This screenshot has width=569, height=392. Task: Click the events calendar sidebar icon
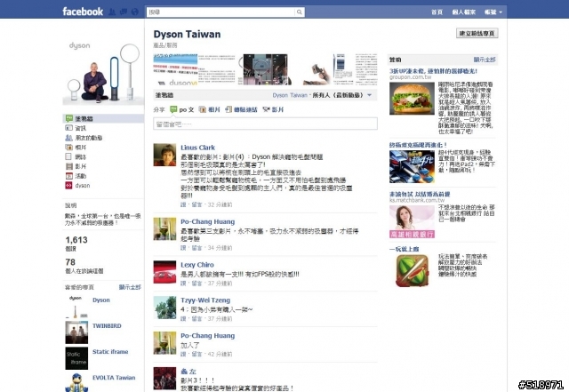(x=69, y=176)
